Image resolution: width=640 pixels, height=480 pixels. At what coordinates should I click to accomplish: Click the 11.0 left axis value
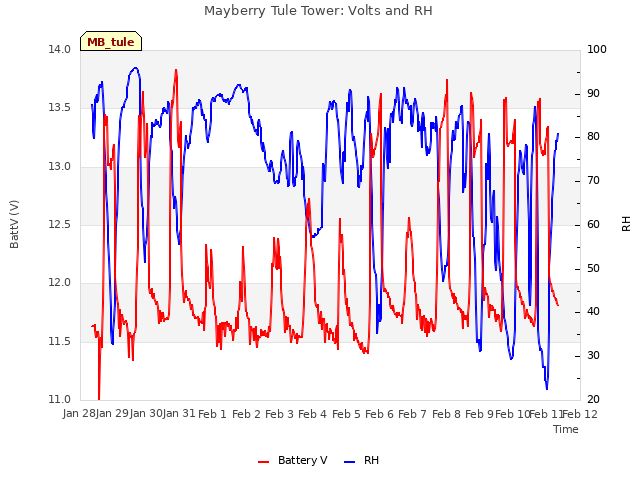[x=60, y=400]
